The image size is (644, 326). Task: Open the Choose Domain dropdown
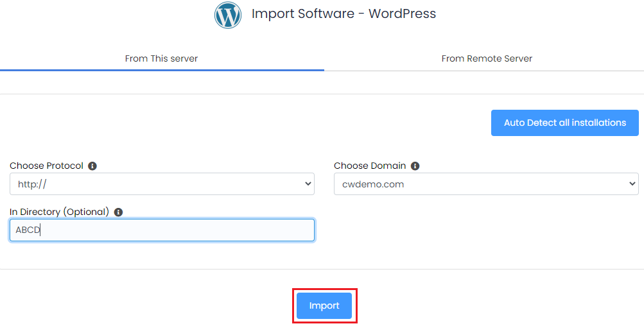click(486, 184)
